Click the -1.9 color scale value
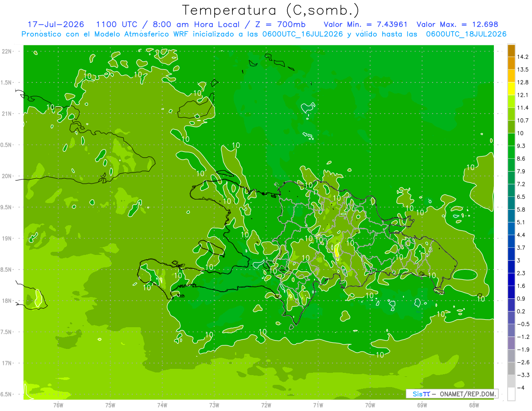Screen dimensions: 532x411 coord(524,349)
